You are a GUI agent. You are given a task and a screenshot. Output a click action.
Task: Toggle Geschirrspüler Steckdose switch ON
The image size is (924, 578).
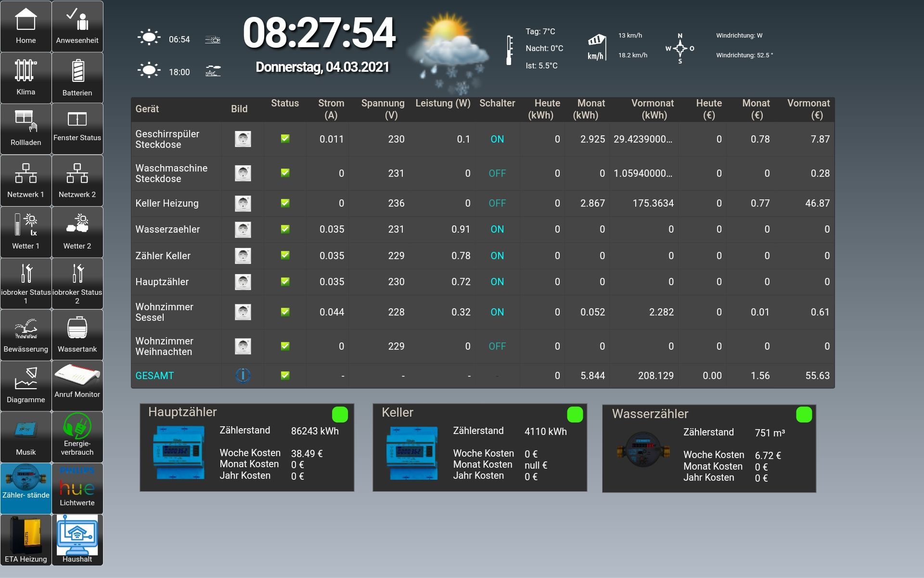point(497,139)
